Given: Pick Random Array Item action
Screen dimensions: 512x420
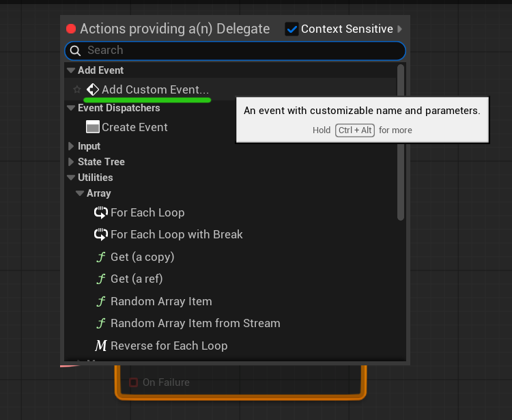Looking at the screenshot, I should 161,301.
